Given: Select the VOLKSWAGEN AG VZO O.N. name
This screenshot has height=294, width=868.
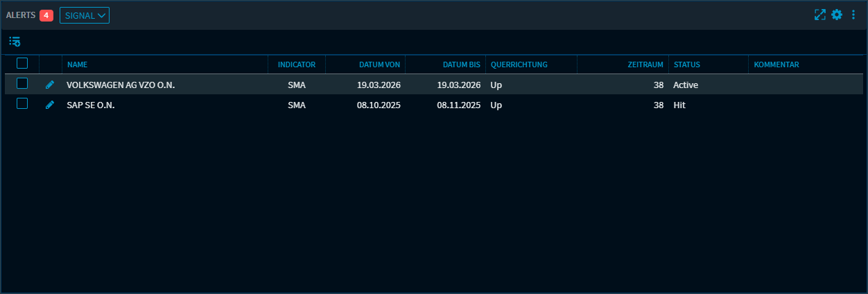Looking at the screenshot, I should click(121, 85).
